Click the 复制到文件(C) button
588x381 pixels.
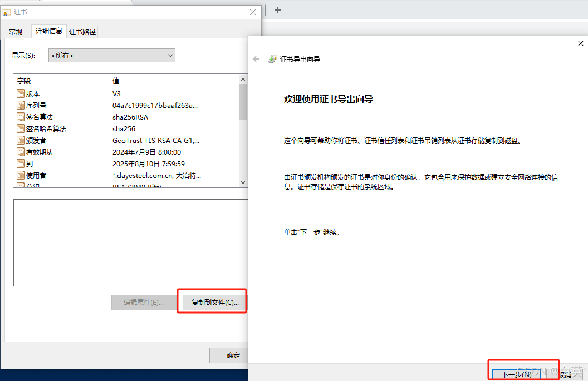214,302
